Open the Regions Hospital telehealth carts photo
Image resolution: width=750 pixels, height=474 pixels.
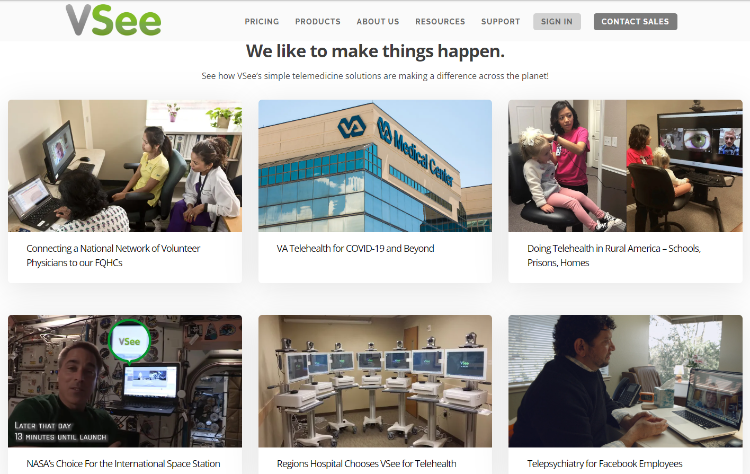click(x=375, y=381)
